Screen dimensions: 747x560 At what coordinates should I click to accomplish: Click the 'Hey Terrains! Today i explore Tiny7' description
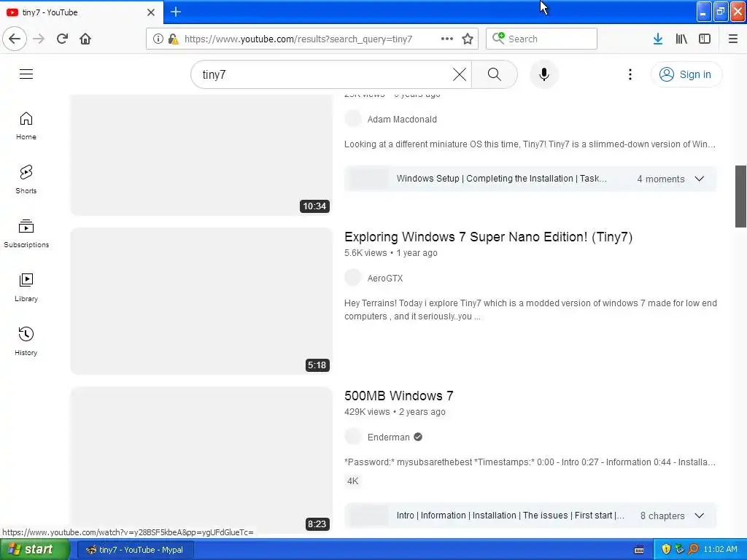click(x=530, y=309)
